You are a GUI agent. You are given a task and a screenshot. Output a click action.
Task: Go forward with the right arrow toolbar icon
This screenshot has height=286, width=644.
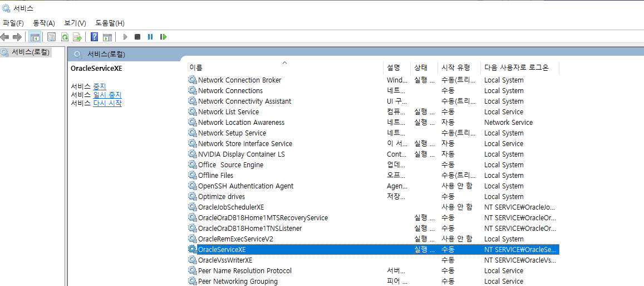click(17, 37)
